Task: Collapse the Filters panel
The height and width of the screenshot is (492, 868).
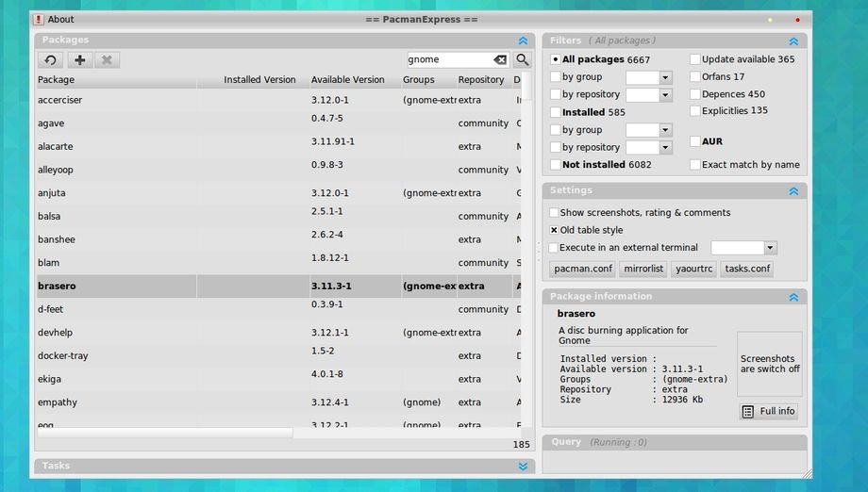Action: tap(793, 41)
